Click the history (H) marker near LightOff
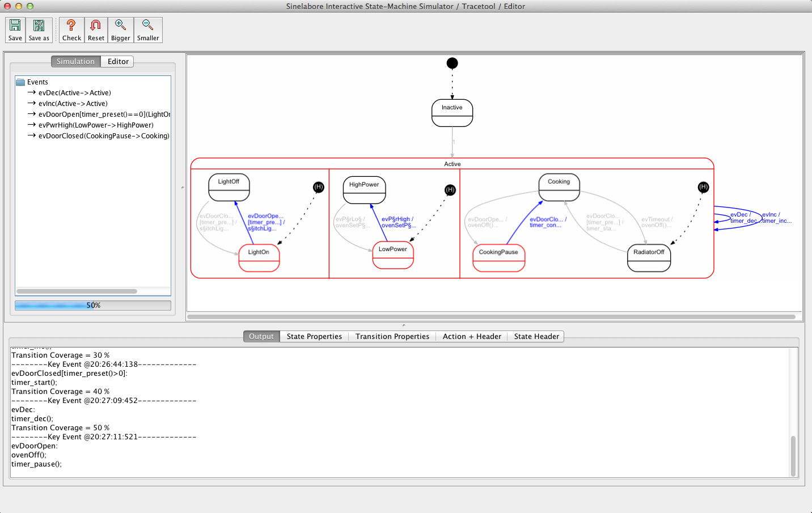The width and height of the screenshot is (812, 513). pyautogui.click(x=319, y=187)
